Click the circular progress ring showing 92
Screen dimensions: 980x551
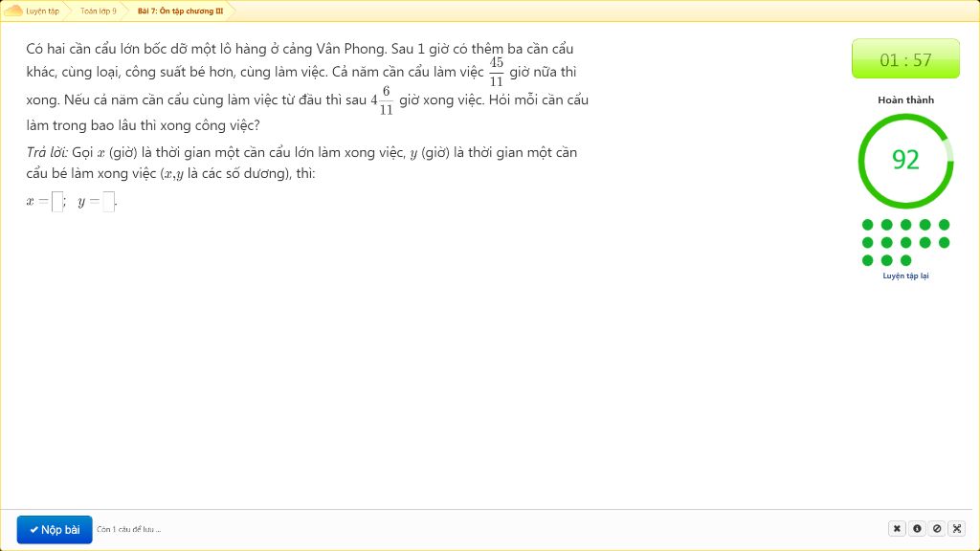coord(905,161)
